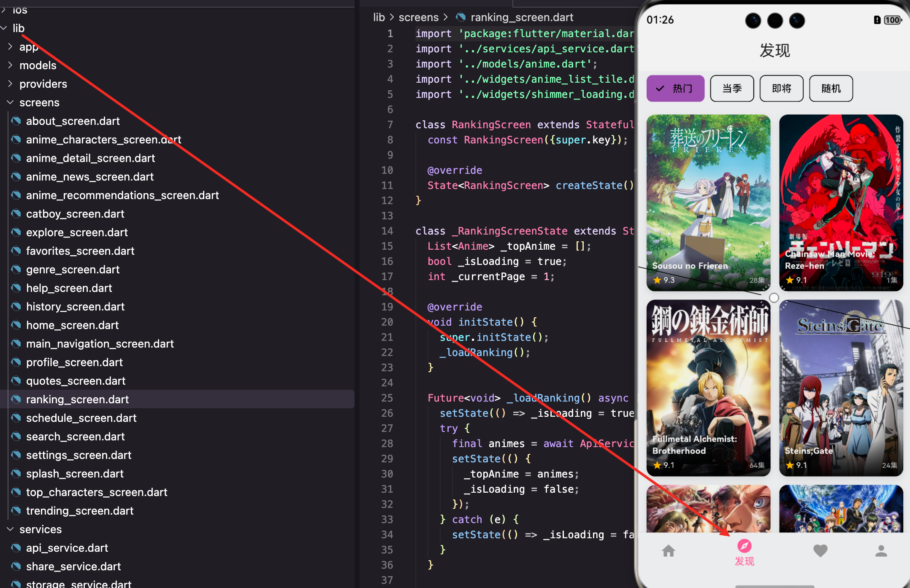Screen dimensions: 910x588
Task: Click the ranking_screen.dart breadcrumb segment
Action: tap(522, 17)
